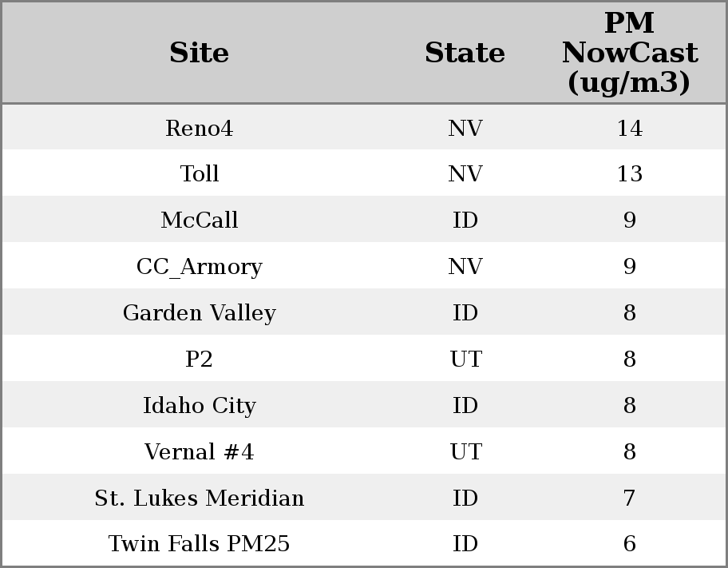Click the P2 site name
728x568 pixels.
[x=199, y=359]
